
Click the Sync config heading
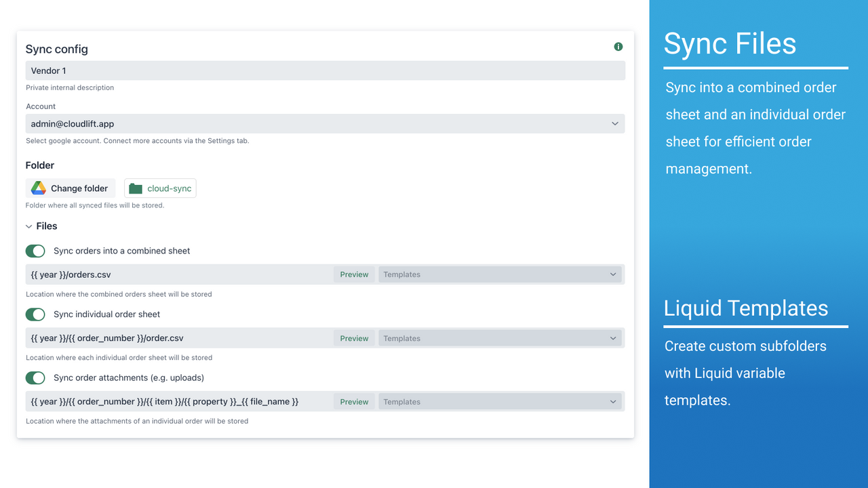(x=57, y=49)
